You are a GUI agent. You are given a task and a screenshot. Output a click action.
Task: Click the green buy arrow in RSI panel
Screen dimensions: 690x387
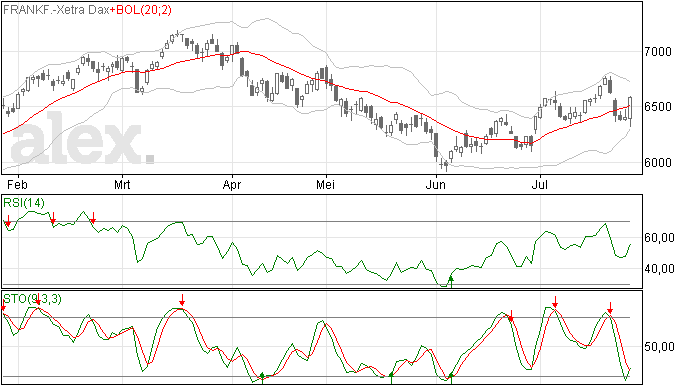[x=451, y=281]
